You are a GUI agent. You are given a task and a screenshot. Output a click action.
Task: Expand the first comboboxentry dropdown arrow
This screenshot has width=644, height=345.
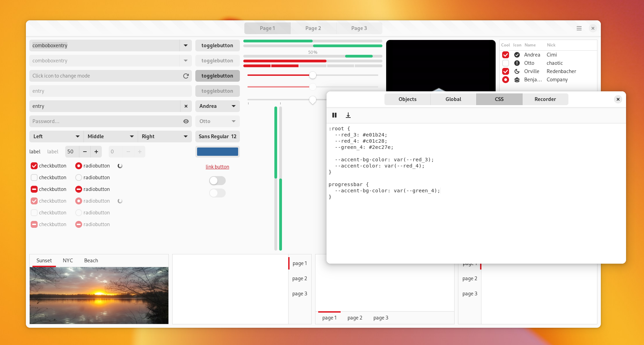pos(186,45)
